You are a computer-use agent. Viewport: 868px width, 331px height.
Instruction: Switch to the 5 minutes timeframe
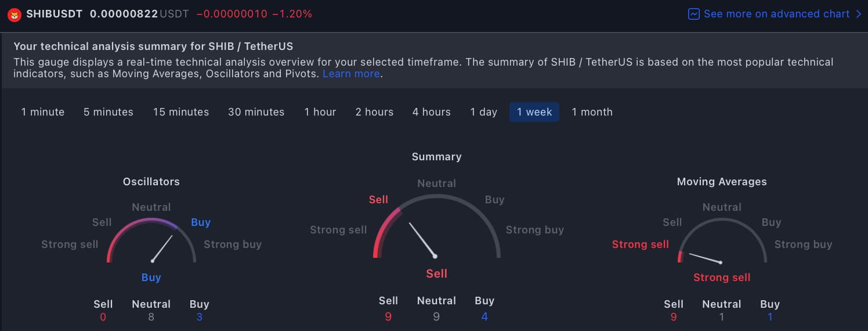coord(108,112)
